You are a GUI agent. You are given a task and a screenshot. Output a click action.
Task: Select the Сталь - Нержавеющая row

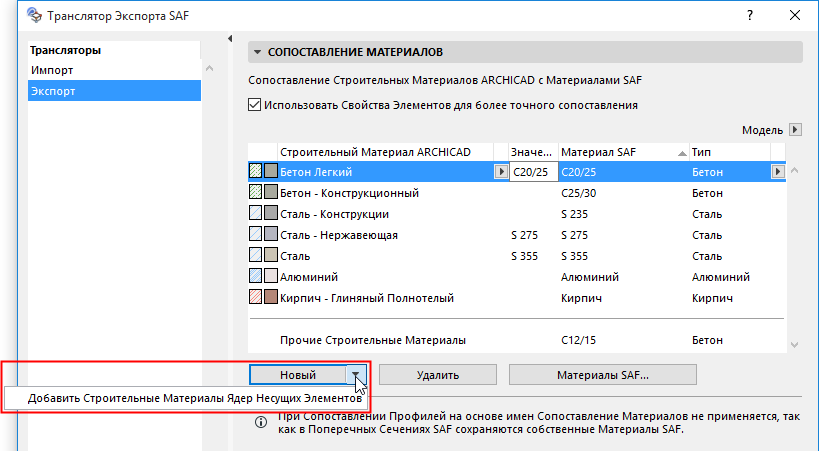(x=517, y=234)
